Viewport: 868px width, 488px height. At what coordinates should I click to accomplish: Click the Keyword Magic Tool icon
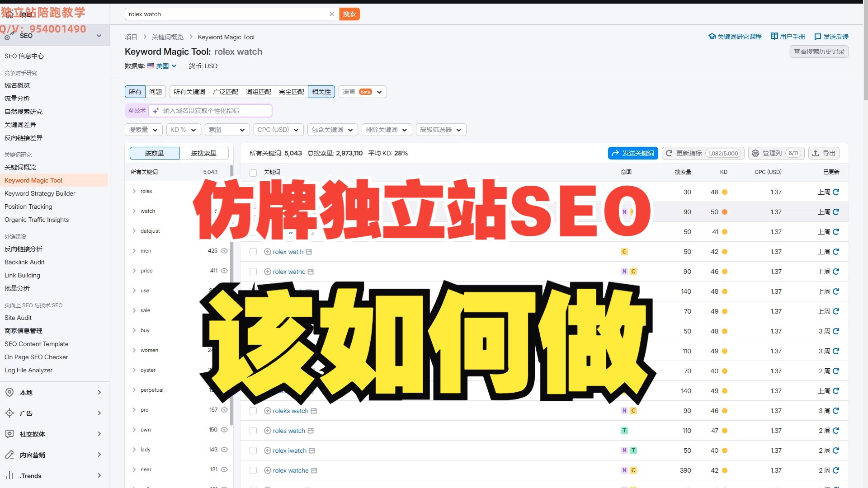tap(33, 180)
